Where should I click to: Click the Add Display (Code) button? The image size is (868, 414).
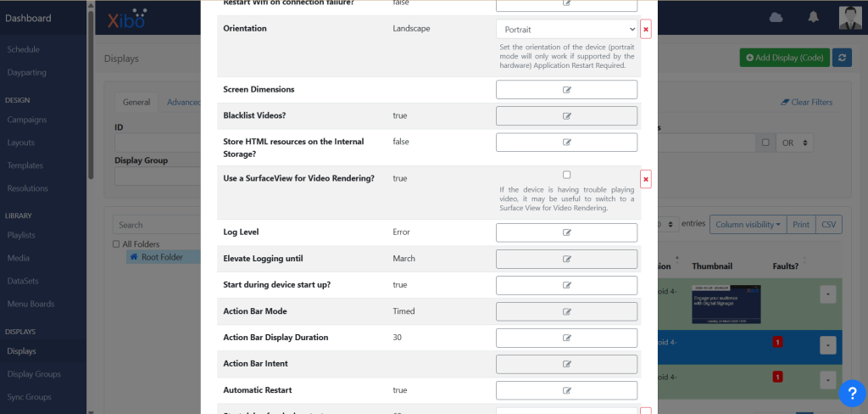784,58
